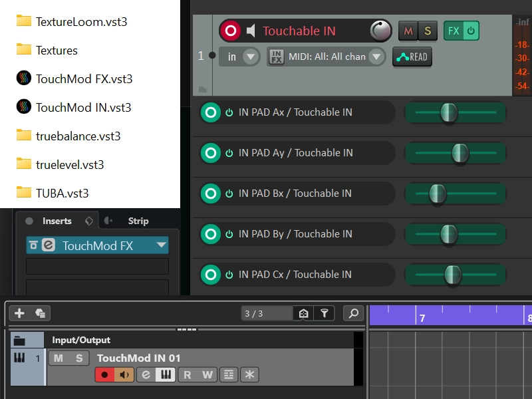The width and height of the screenshot is (532, 399).
Task: Click the IN PAD Ax slider
Action: tap(456, 112)
